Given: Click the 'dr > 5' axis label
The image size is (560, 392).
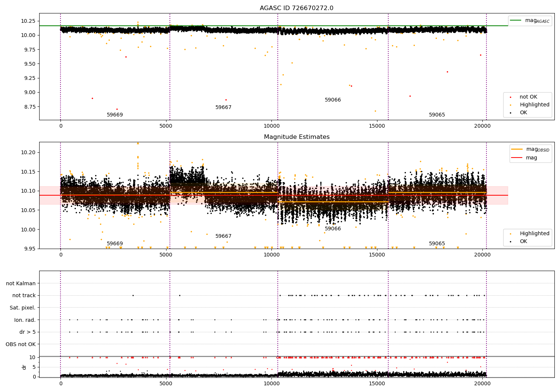Looking at the screenshot, I should pyautogui.click(x=28, y=332).
